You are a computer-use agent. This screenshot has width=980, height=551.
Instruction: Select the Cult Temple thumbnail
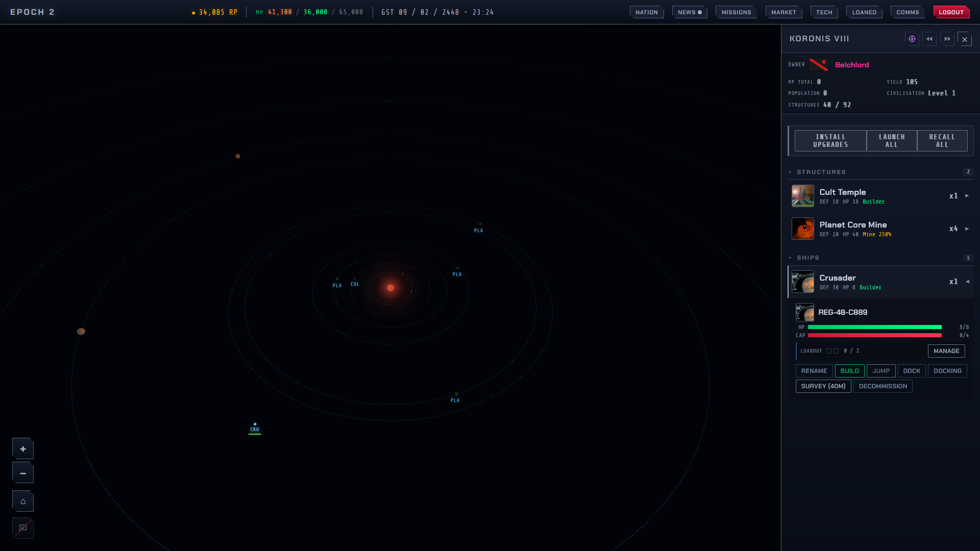[x=803, y=196]
